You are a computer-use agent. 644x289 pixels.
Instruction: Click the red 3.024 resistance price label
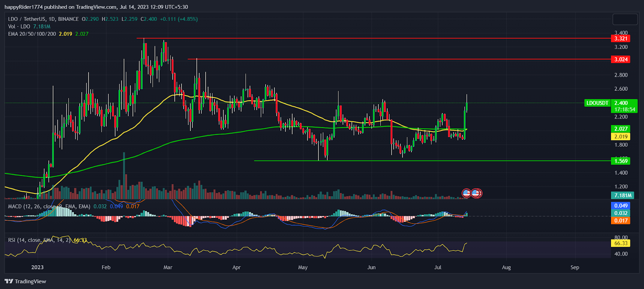[x=621, y=59]
